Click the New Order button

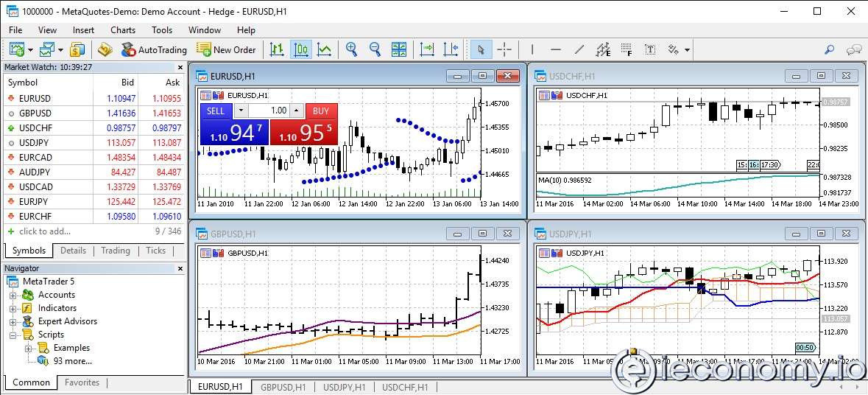[227, 49]
